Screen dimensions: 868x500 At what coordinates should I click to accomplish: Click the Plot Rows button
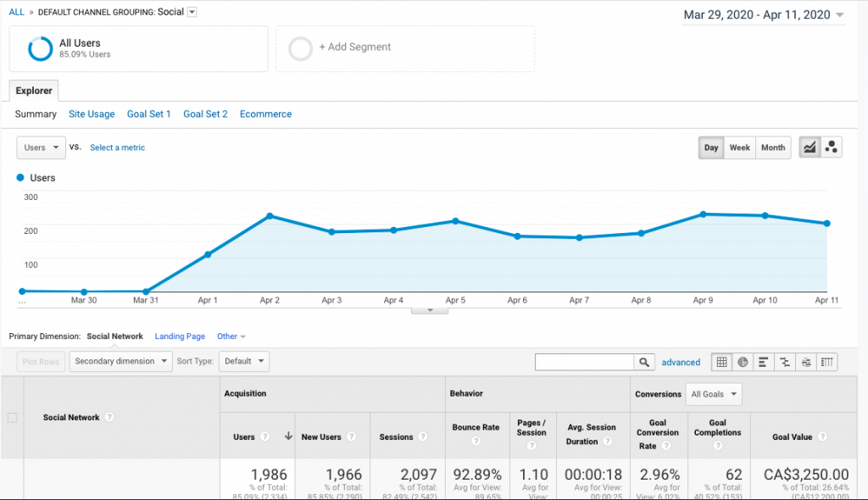(x=41, y=362)
